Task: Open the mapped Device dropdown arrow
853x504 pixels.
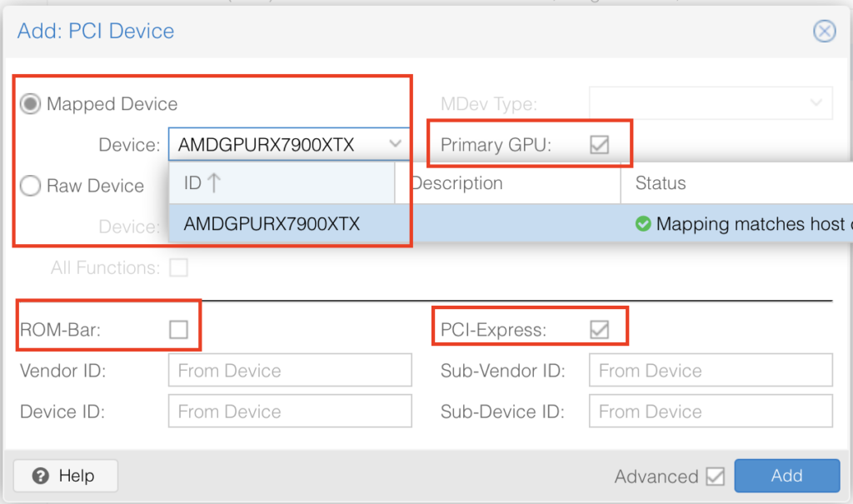Action: click(396, 145)
